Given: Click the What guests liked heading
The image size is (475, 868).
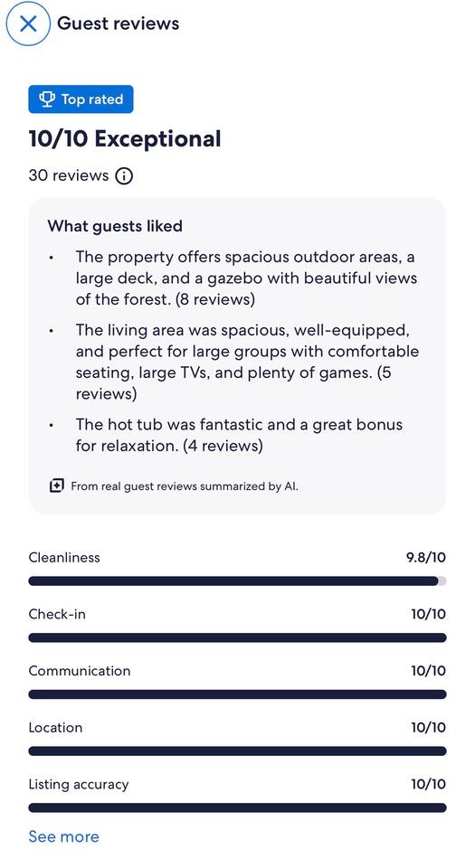Looking at the screenshot, I should [x=115, y=226].
